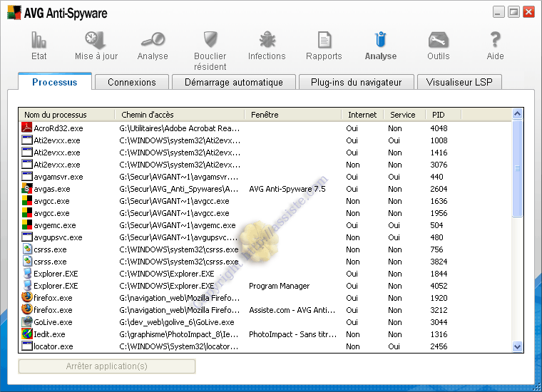The image size is (542, 392).
Task: Sort by Fenêtre column header
Action: tap(293, 114)
